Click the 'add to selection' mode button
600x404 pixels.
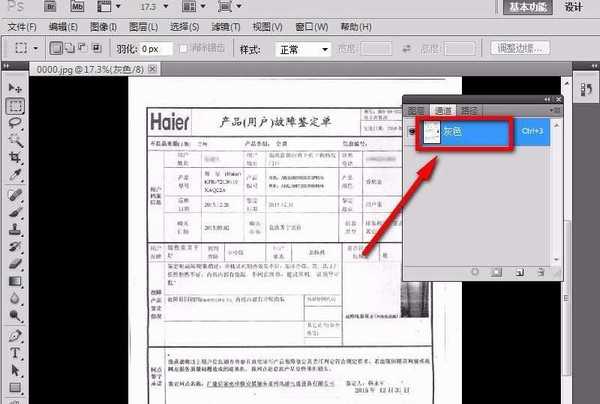point(69,48)
